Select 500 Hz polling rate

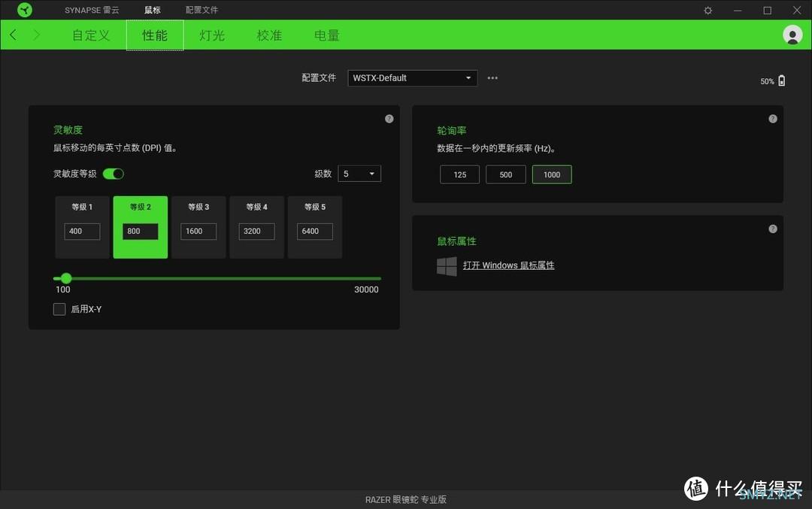click(506, 174)
